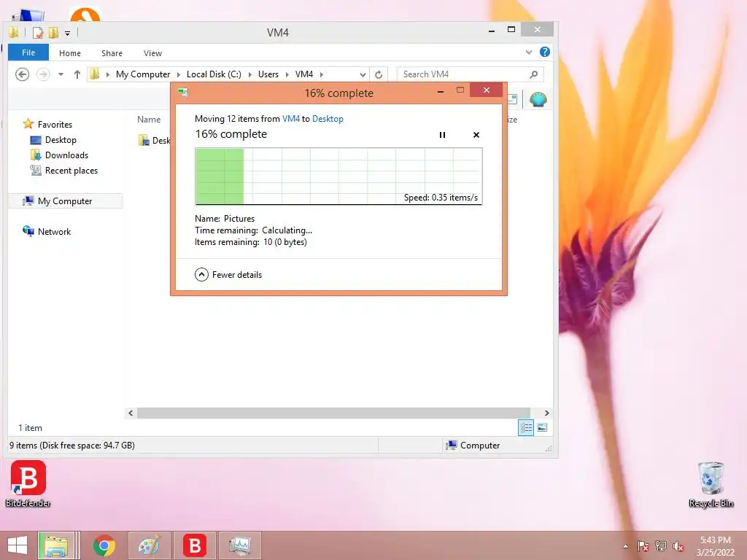Click horizontal scrollbar right arrow
The image size is (747, 560).
pos(546,413)
